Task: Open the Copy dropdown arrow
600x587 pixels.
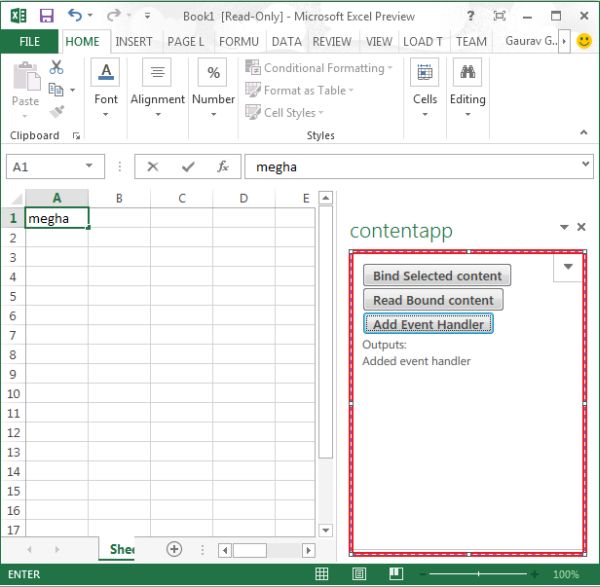Action: [x=72, y=90]
